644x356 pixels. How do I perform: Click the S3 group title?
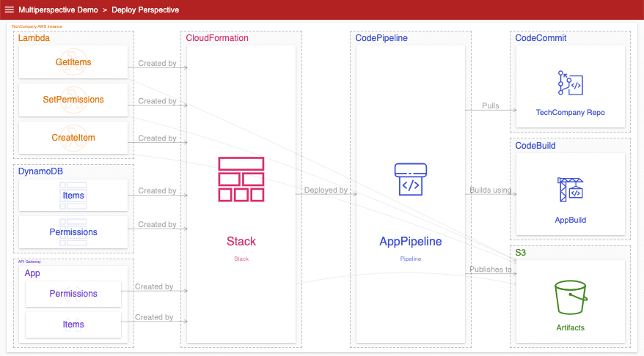(520, 253)
